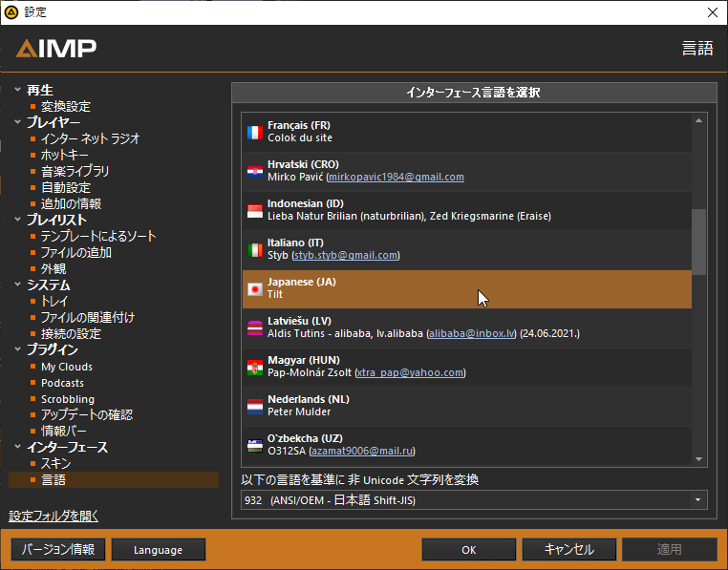Open 音楽ライブラリ settings page
Image resolution: width=728 pixels, height=570 pixels.
[75, 171]
